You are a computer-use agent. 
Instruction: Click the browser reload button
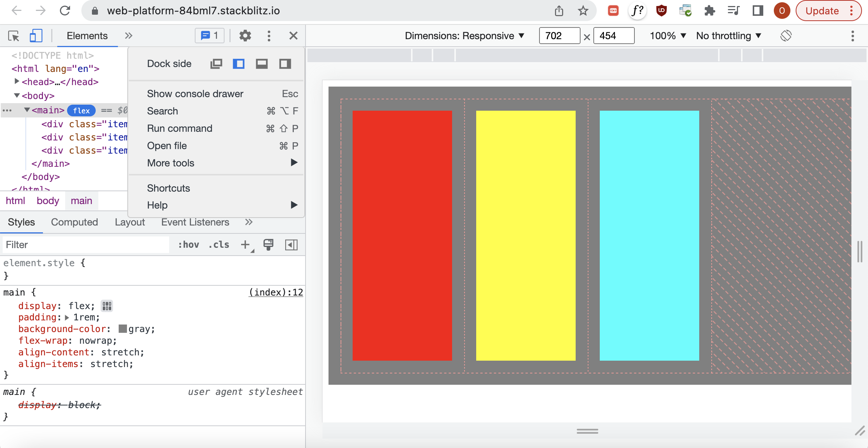coord(65,11)
